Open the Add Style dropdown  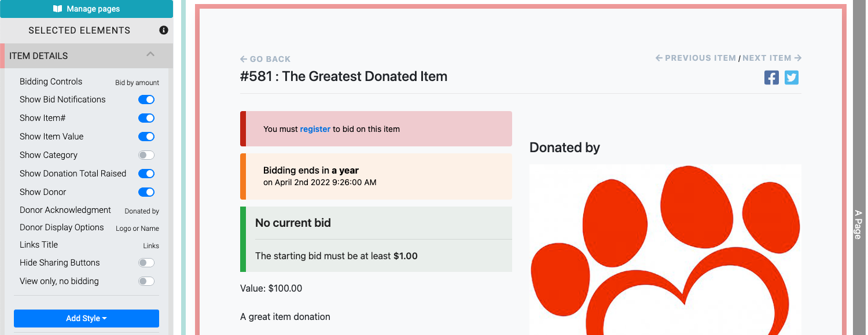[x=86, y=318]
